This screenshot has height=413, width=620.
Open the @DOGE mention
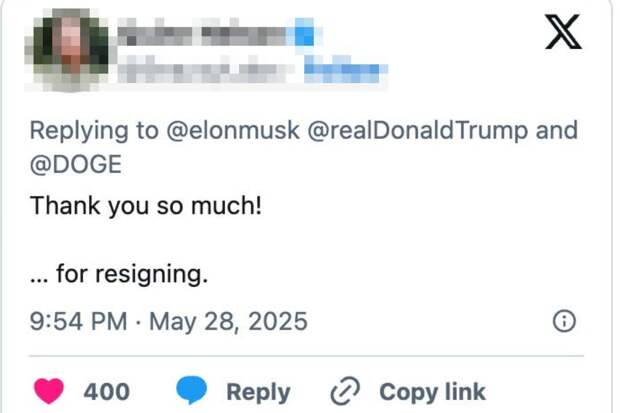(76, 164)
